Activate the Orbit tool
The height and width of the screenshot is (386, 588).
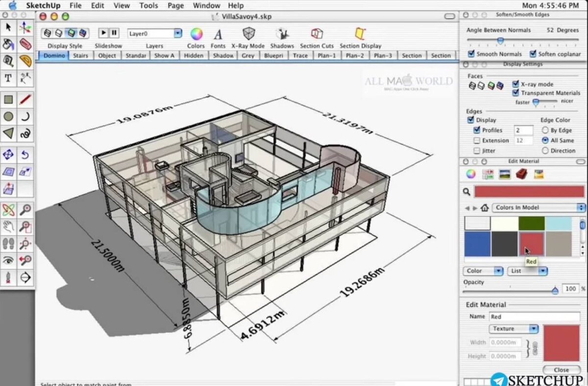point(8,210)
